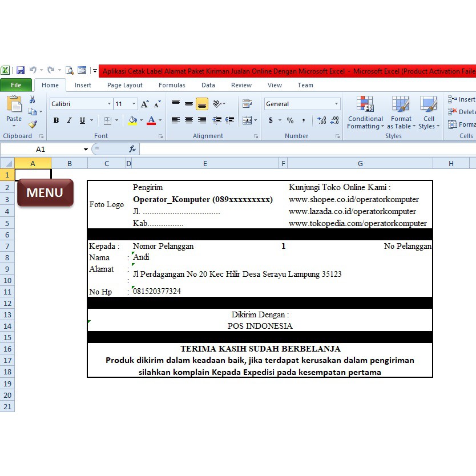
Task: Toggle Underline formatting
Action: (82, 120)
